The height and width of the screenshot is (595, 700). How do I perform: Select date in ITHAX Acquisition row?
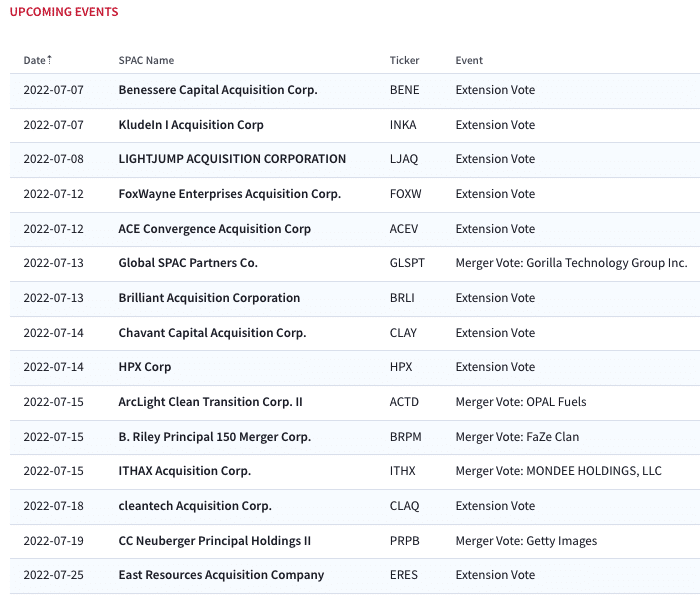[x=53, y=471]
